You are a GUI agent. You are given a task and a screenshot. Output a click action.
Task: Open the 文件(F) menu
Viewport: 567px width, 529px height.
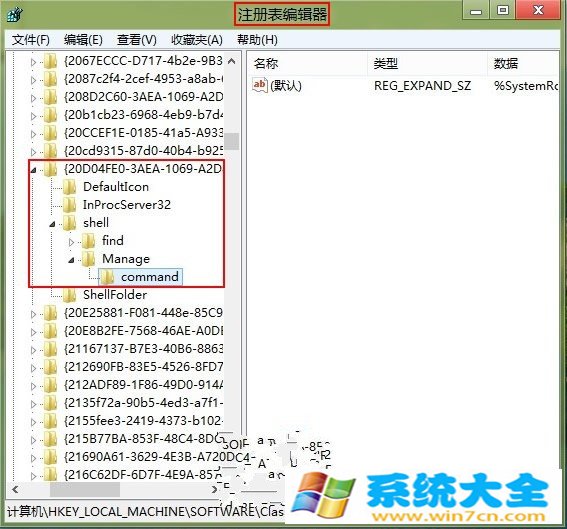click(31, 39)
